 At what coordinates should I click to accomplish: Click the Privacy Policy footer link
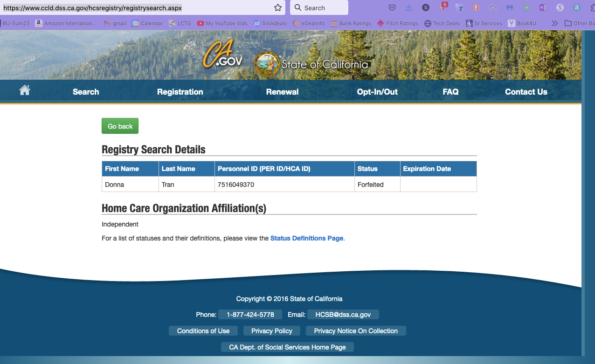pyautogui.click(x=271, y=331)
